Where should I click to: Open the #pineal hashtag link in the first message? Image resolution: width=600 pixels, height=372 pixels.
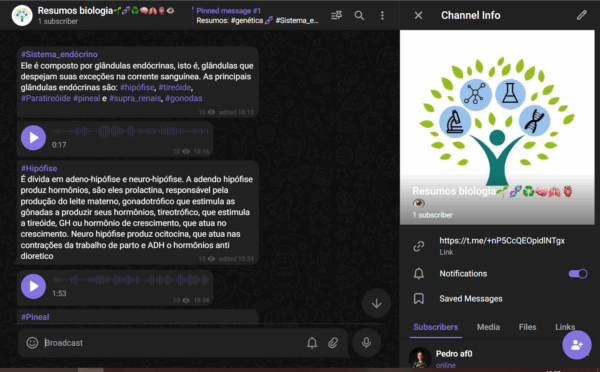pyautogui.click(x=86, y=98)
